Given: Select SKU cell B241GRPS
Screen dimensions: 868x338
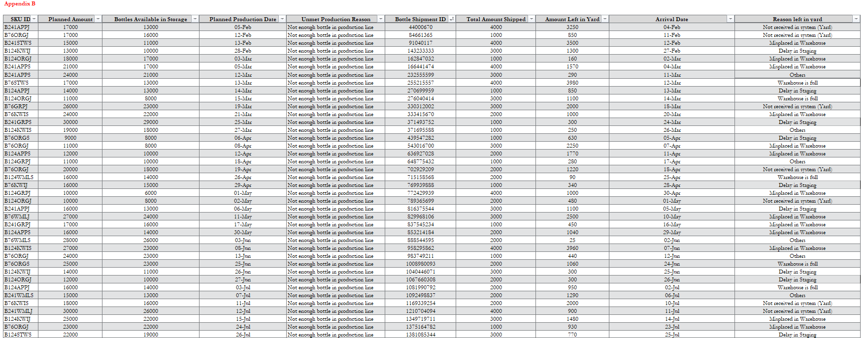Looking at the screenshot, I should point(21,122).
